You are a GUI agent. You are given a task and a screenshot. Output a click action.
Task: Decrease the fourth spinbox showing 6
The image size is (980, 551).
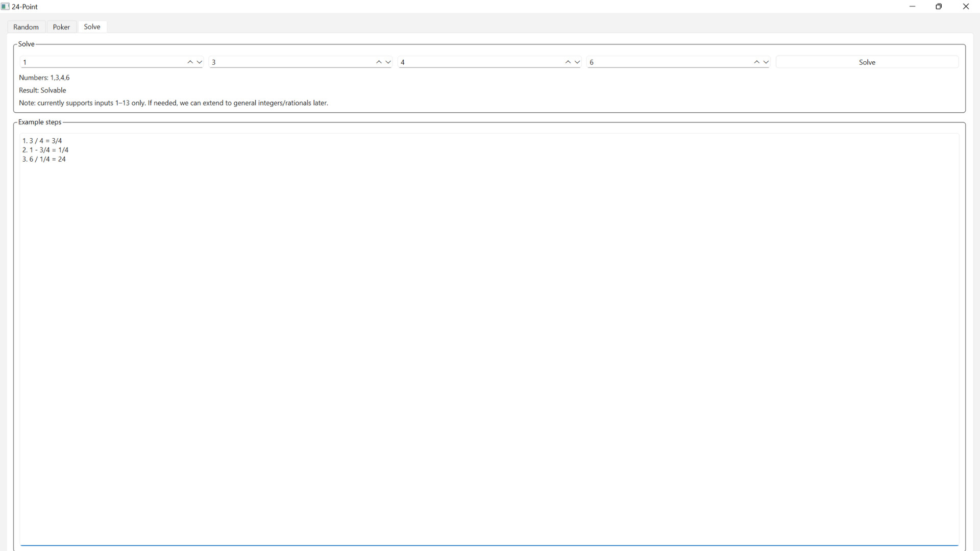pyautogui.click(x=766, y=62)
